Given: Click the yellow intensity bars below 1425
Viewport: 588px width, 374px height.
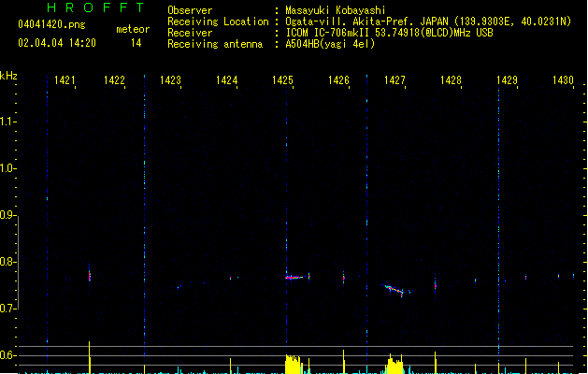Looking at the screenshot, I should click(293, 364).
